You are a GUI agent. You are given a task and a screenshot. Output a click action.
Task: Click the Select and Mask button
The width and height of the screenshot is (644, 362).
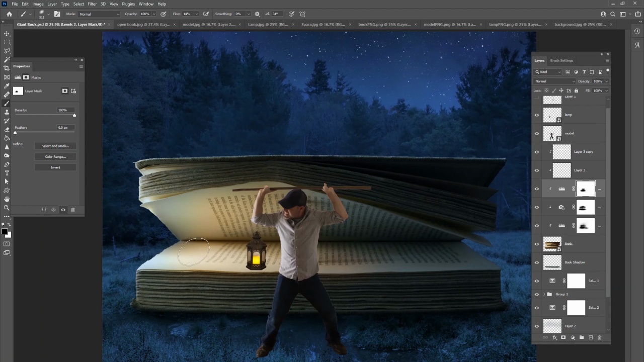pyautogui.click(x=55, y=146)
